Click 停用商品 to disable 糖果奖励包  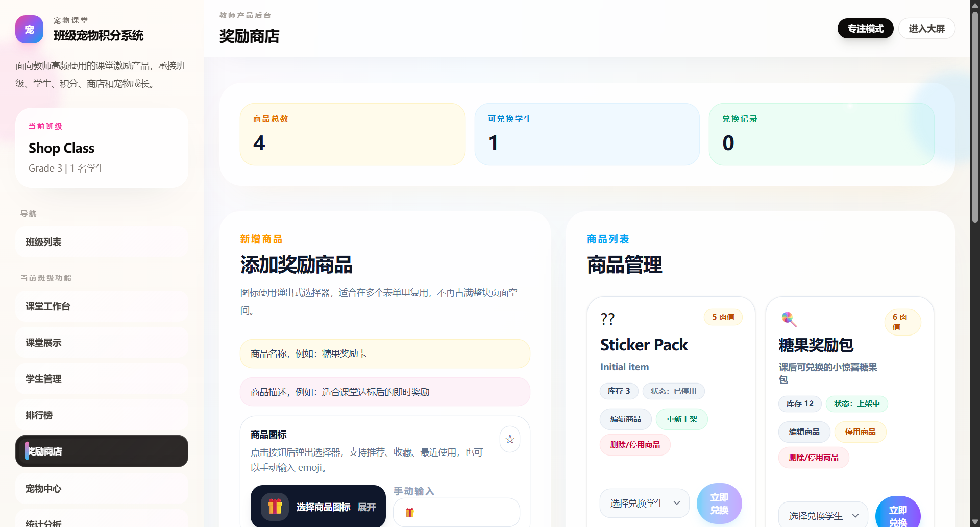point(860,432)
